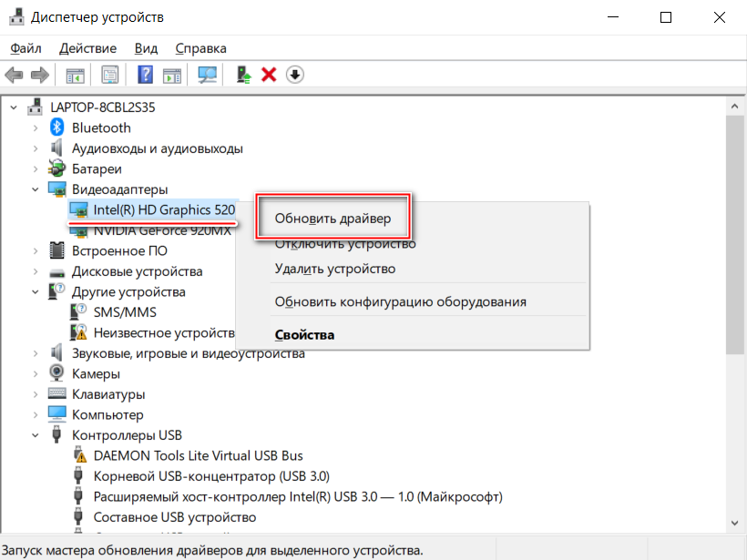The height and width of the screenshot is (560, 747).
Task: Expand Аудиовходы и аудиовыходы category
Action: coord(36,148)
